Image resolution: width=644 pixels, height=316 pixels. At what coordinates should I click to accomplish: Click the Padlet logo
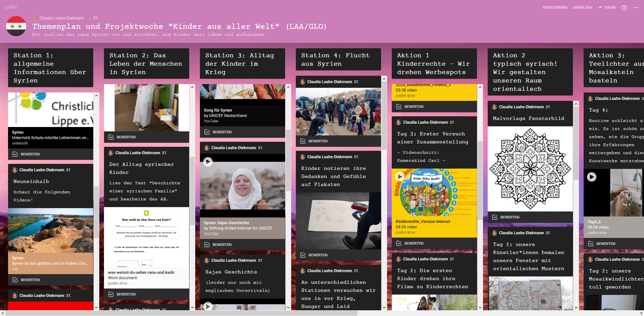coord(11,7)
